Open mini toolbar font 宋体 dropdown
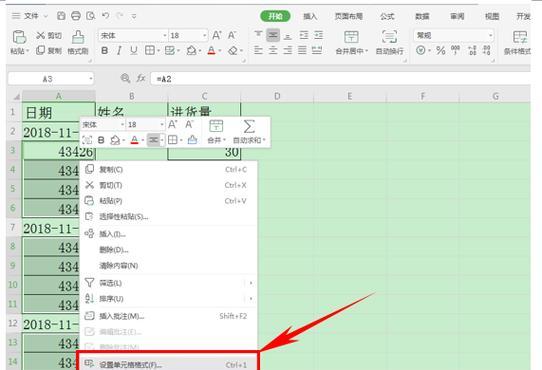The height and width of the screenshot is (370, 542). coord(122,124)
